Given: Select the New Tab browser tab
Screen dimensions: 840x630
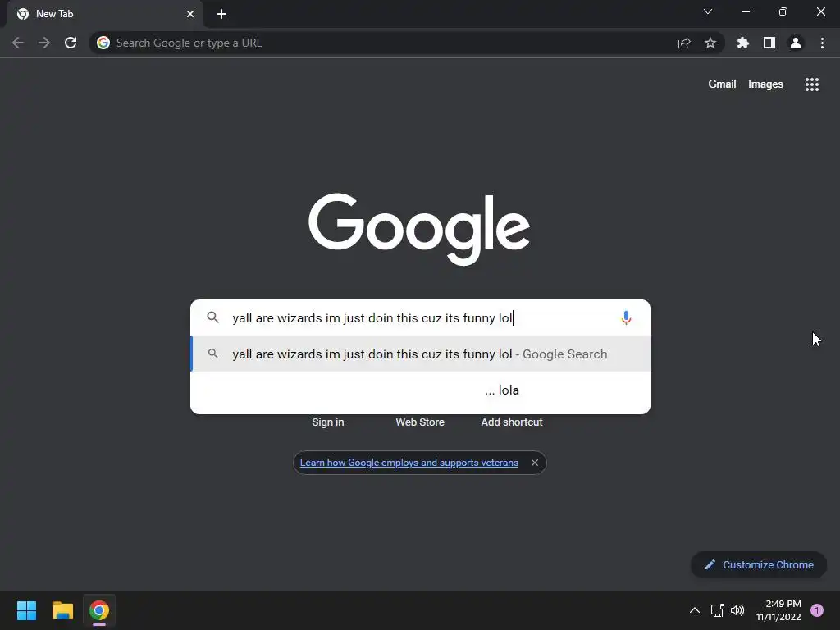Looking at the screenshot, I should coord(104,14).
